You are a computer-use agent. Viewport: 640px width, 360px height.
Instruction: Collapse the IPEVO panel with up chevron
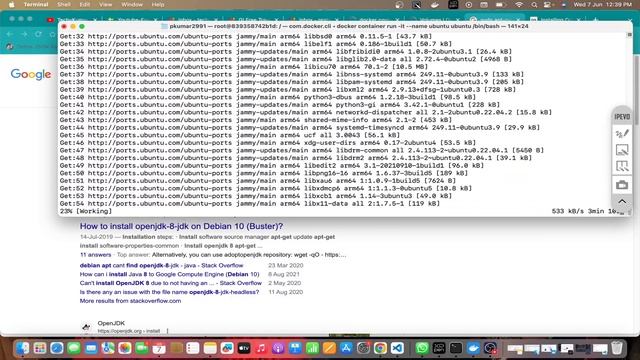[622, 201]
